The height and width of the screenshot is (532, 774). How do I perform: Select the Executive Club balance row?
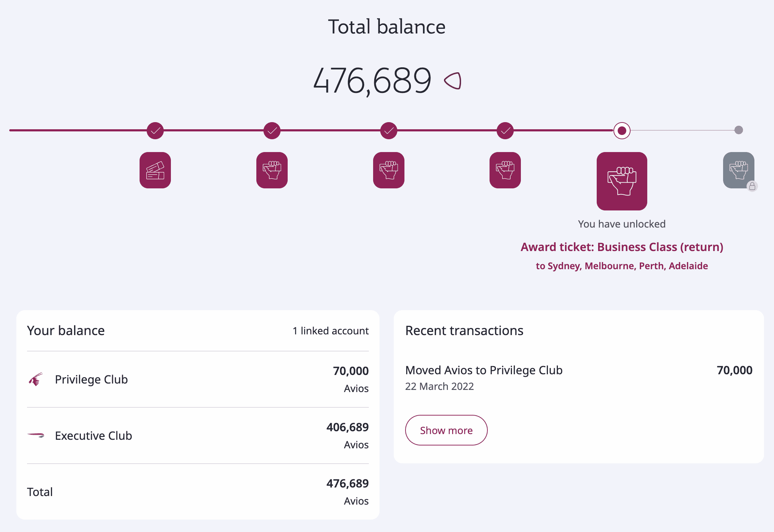[x=198, y=435]
